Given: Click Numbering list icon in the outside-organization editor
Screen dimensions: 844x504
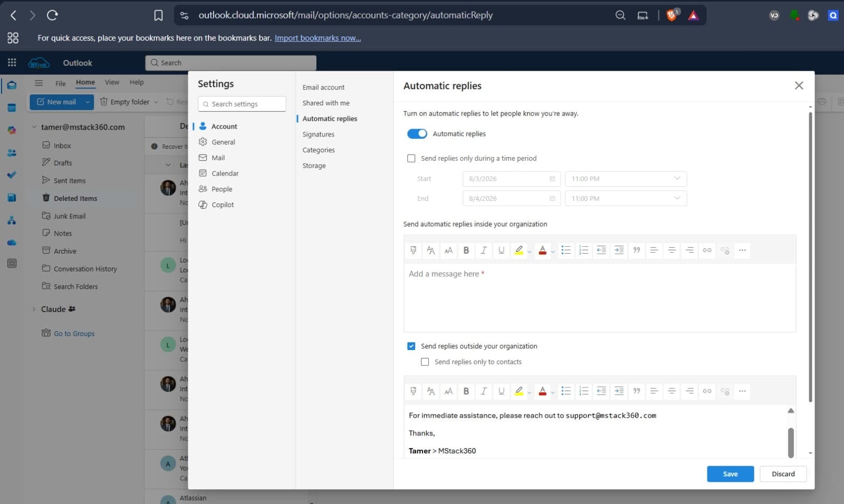Looking at the screenshot, I should point(583,391).
